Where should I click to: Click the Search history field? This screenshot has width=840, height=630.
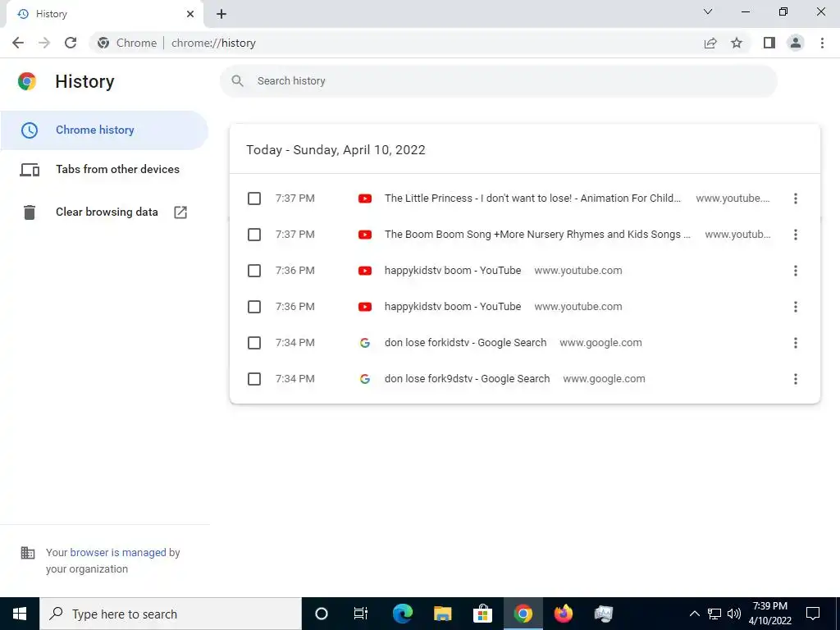498,81
